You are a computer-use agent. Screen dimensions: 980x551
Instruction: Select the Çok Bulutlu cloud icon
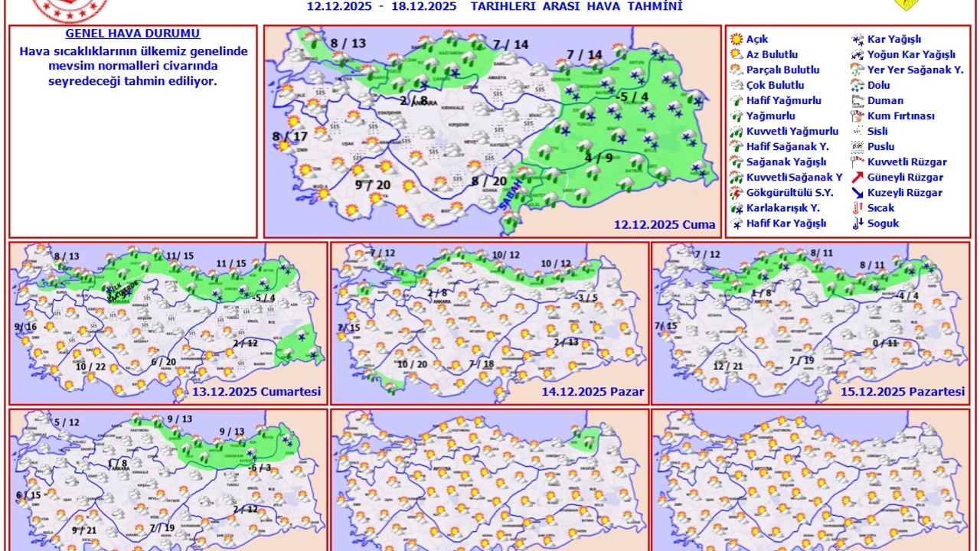(737, 85)
